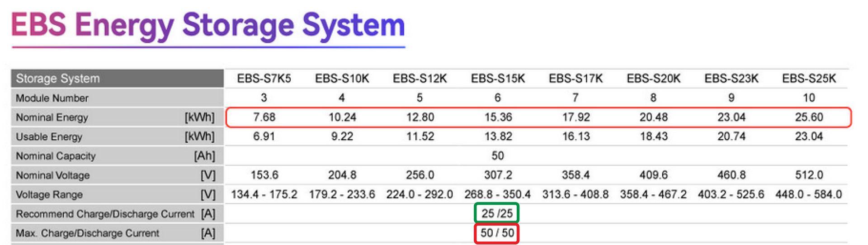Click the Nominal Energy row label
Image resolution: width=868 pixels, height=245 pixels.
click(x=52, y=118)
